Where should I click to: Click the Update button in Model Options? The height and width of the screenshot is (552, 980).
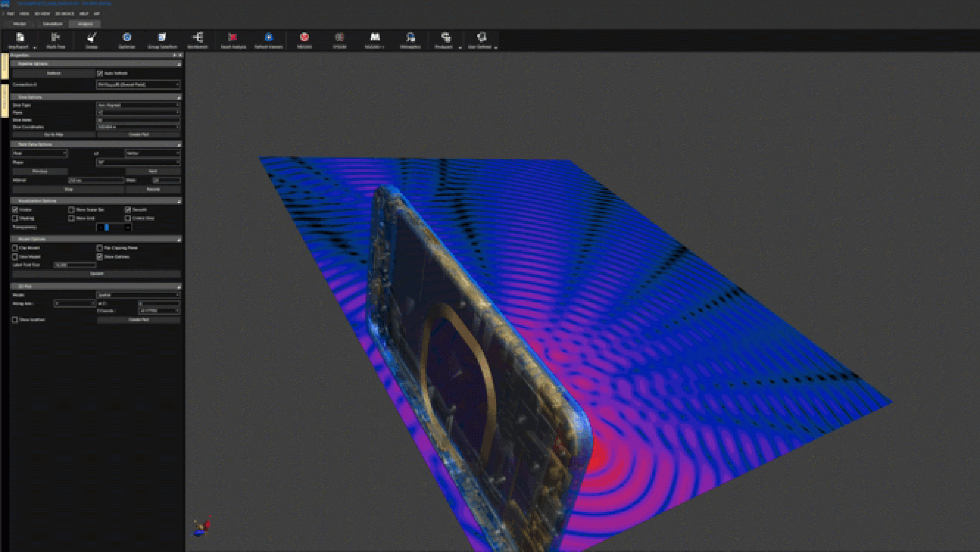coord(96,274)
